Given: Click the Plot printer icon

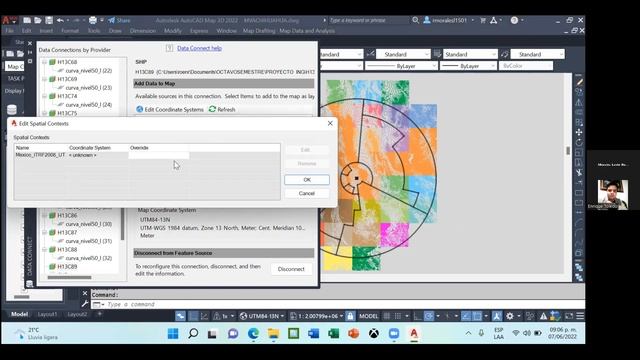Looking at the screenshot, I should click(93, 20).
